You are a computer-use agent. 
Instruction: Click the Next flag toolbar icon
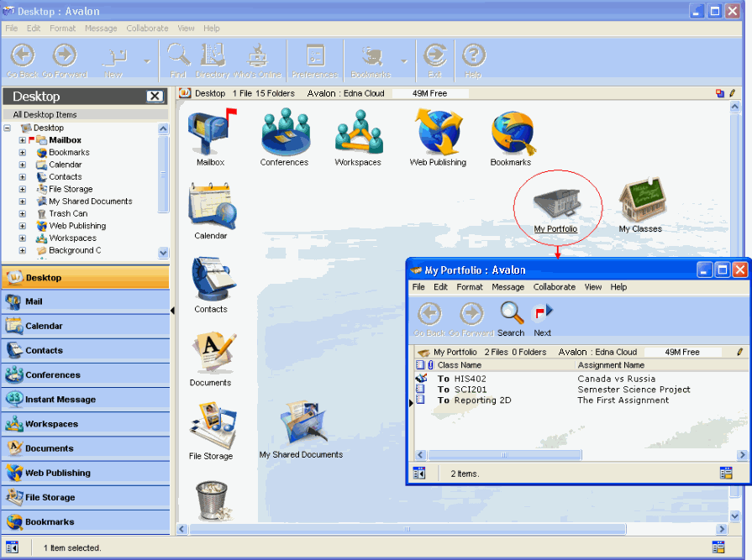pos(543,314)
